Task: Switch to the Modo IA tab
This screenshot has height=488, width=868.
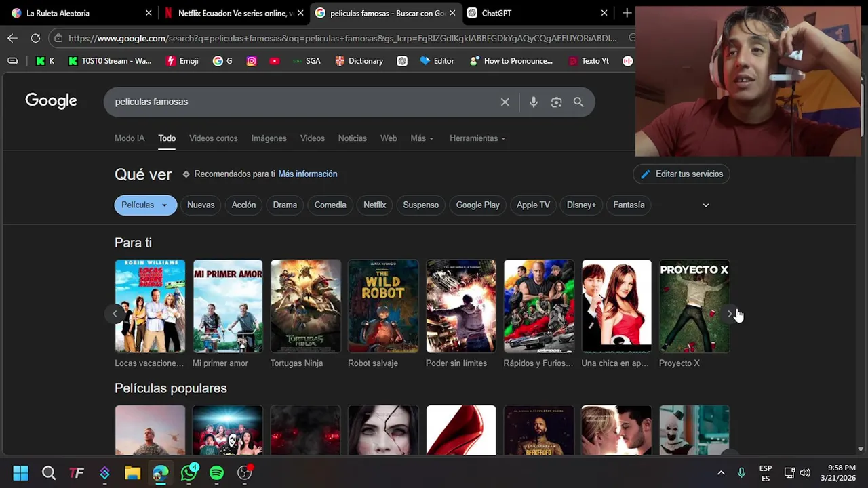Action: pos(130,138)
